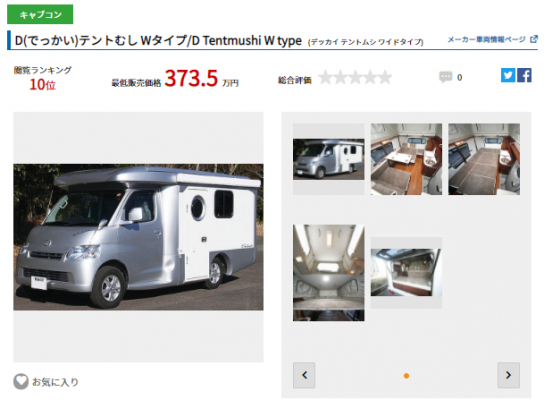Open the review comments bubble icon

coord(445,77)
